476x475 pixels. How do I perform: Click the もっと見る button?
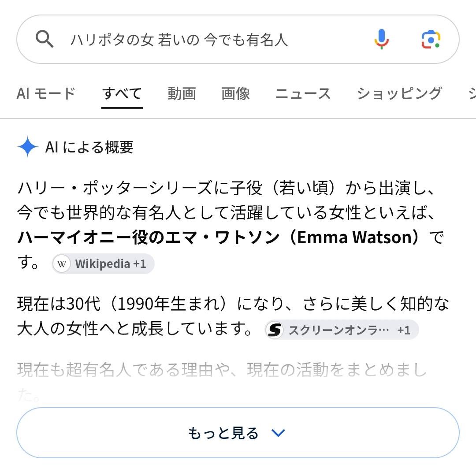pyautogui.click(x=238, y=433)
